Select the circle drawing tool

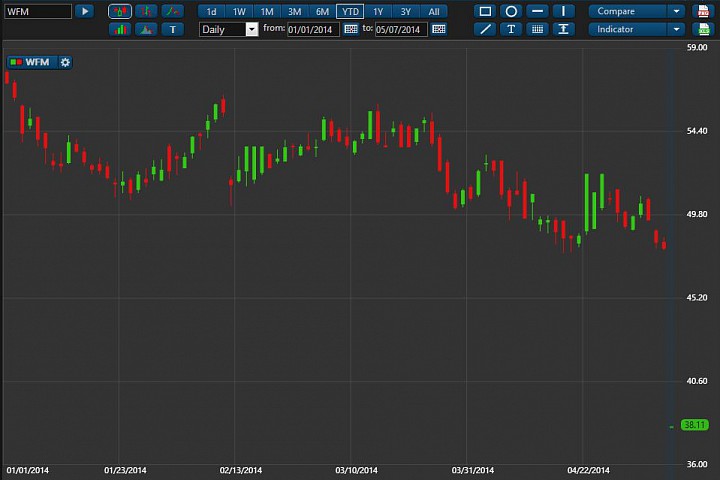(511, 11)
